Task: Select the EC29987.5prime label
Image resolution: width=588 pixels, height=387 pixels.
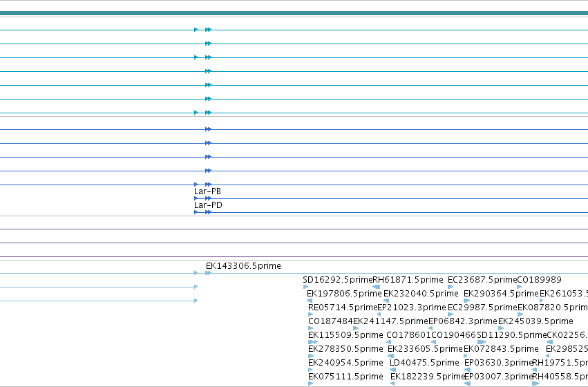Action: point(482,308)
